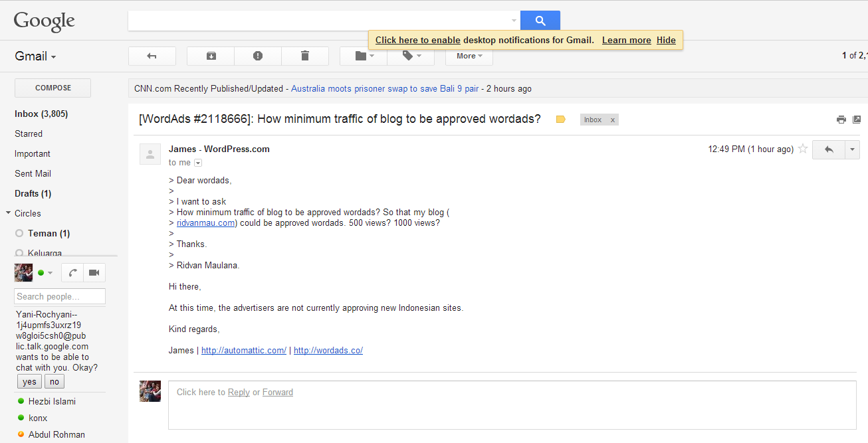This screenshot has width=868, height=443.
Task: Open chat with konx
Action: pyautogui.click(x=38, y=418)
